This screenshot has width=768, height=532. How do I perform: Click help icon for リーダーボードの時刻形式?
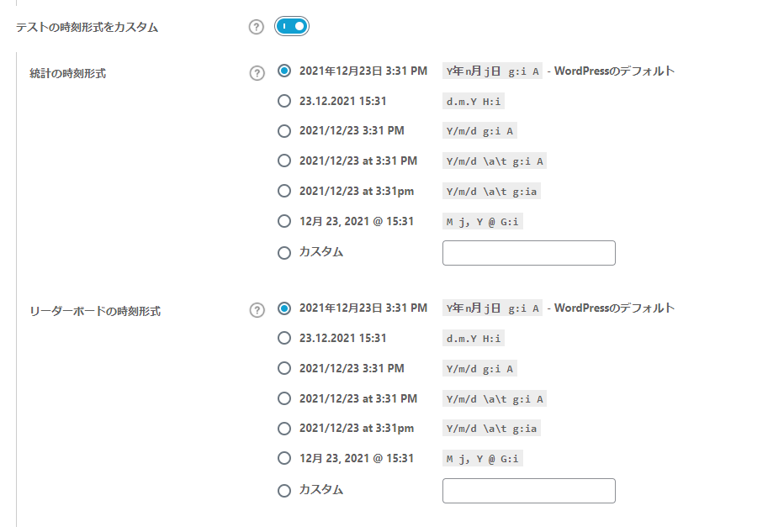pos(257,310)
